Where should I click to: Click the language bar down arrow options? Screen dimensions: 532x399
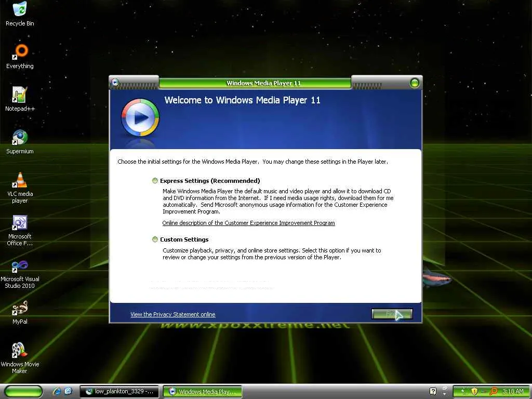click(x=445, y=394)
